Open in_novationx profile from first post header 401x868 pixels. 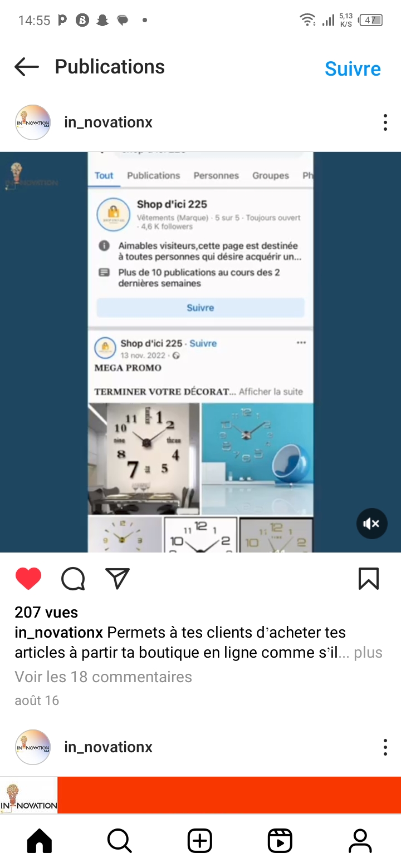coord(109,122)
